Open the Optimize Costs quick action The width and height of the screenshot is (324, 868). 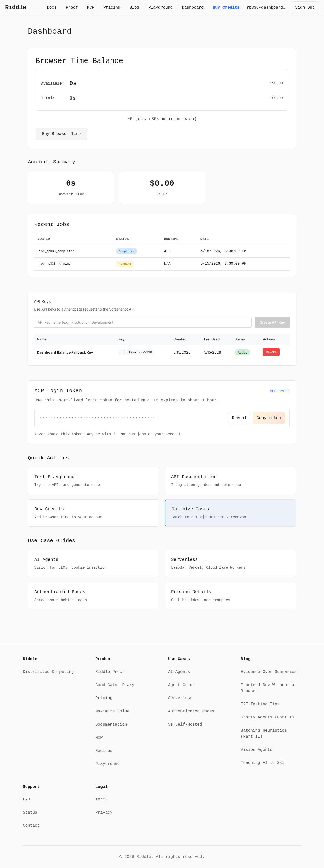pos(230,513)
